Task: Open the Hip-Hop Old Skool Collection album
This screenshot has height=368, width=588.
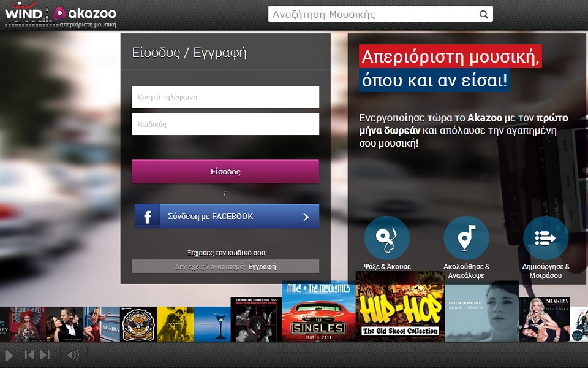Action: (x=400, y=307)
